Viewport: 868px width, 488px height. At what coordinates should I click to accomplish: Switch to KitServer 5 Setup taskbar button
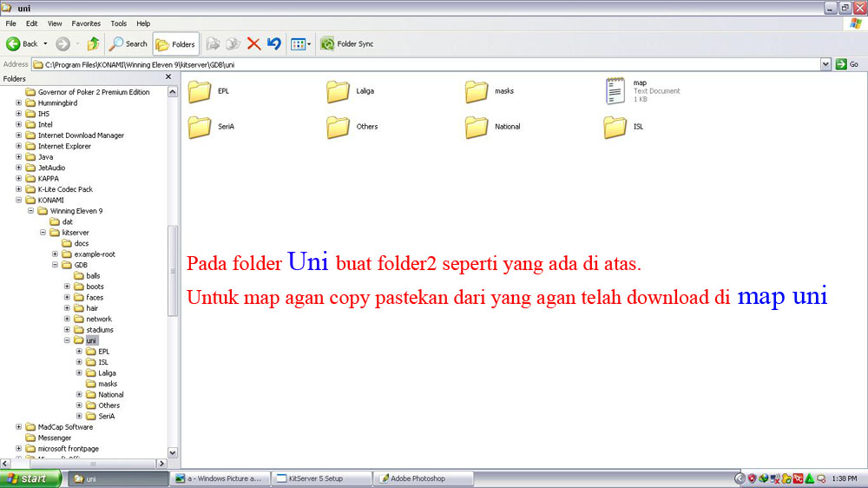(x=322, y=478)
